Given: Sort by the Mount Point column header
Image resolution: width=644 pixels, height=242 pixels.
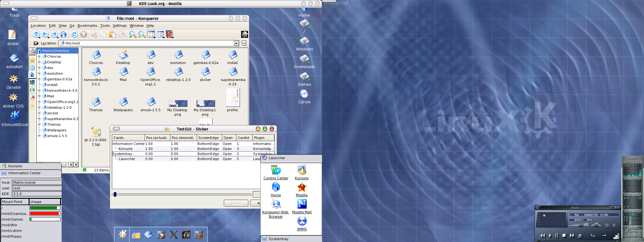Looking at the screenshot, I should 15,202.
